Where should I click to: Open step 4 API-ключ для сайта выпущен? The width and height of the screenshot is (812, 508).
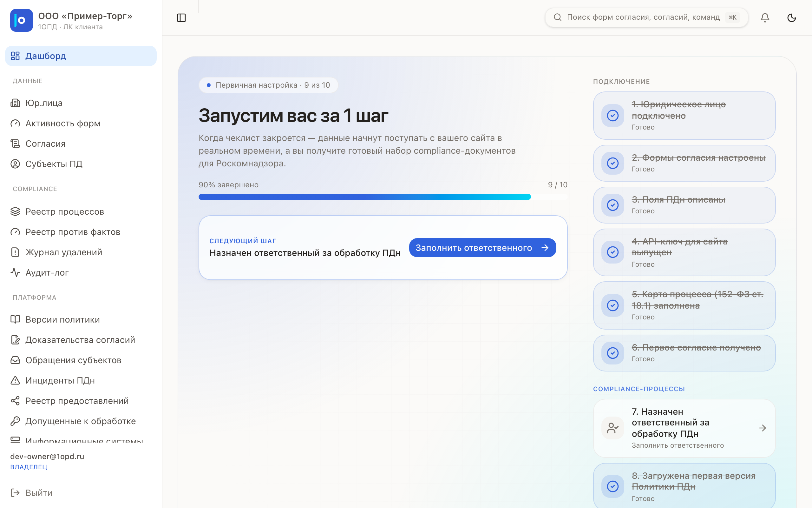tap(684, 252)
